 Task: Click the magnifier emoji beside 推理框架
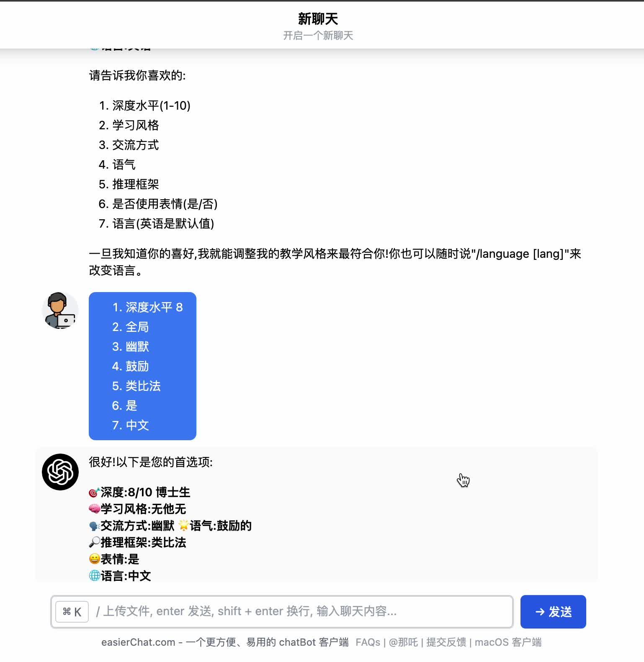(x=95, y=543)
